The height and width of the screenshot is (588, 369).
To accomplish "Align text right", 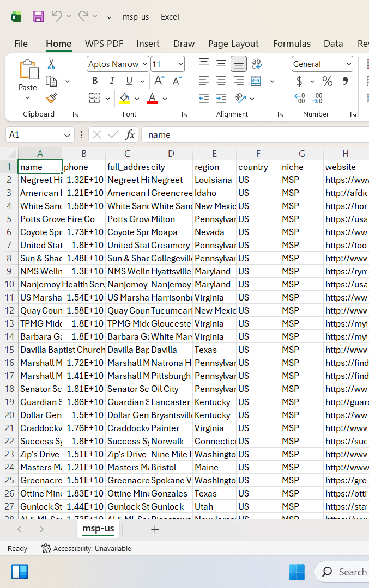I will [238, 81].
